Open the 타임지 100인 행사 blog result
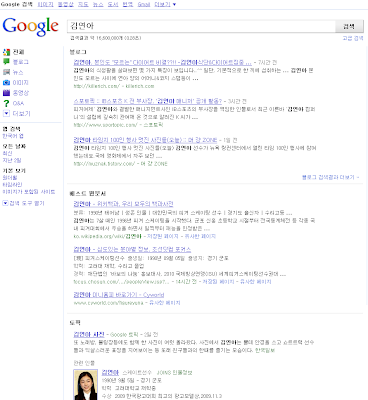 pos(145,140)
